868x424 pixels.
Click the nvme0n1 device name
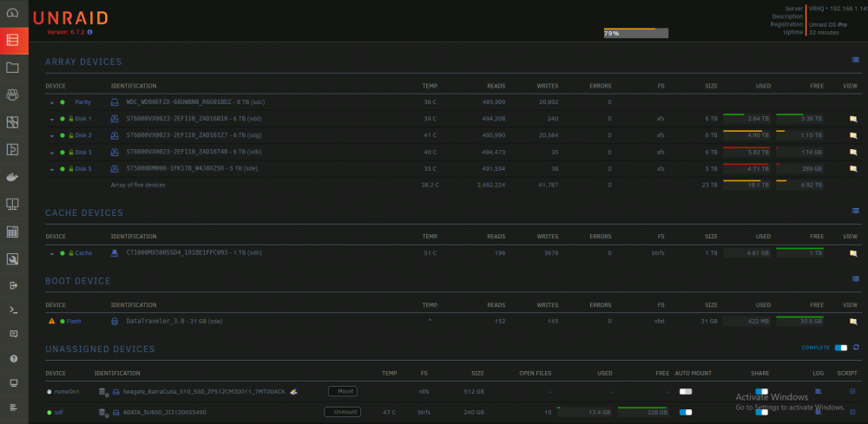click(x=67, y=391)
